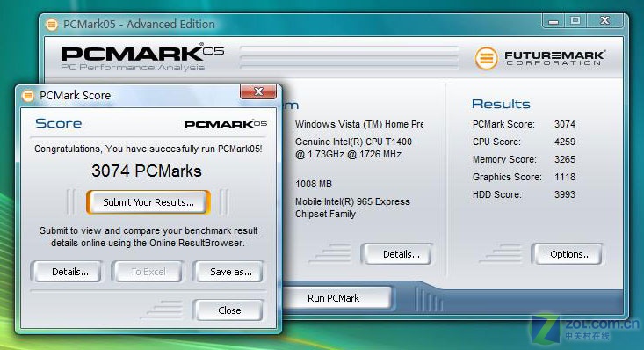Image resolution: width=644 pixels, height=350 pixels.
Task: Click the 'PCMark Score' dialog title text
Action: [x=76, y=96]
